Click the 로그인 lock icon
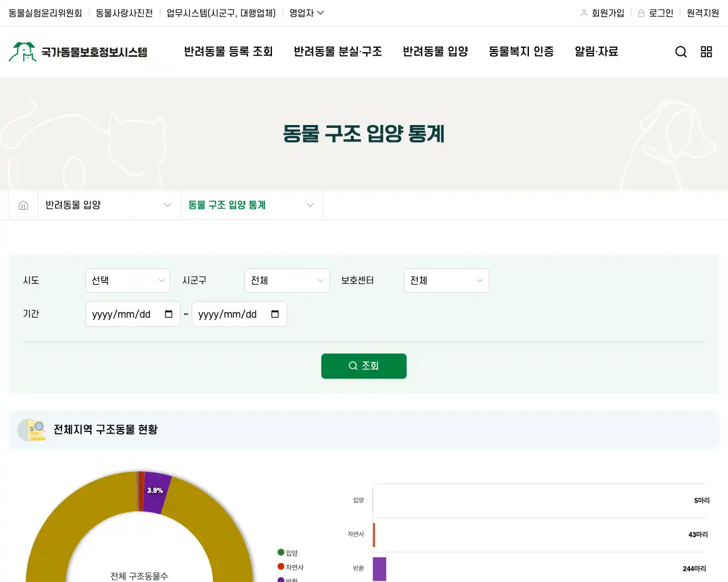The image size is (728, 582). click(641, 13)
